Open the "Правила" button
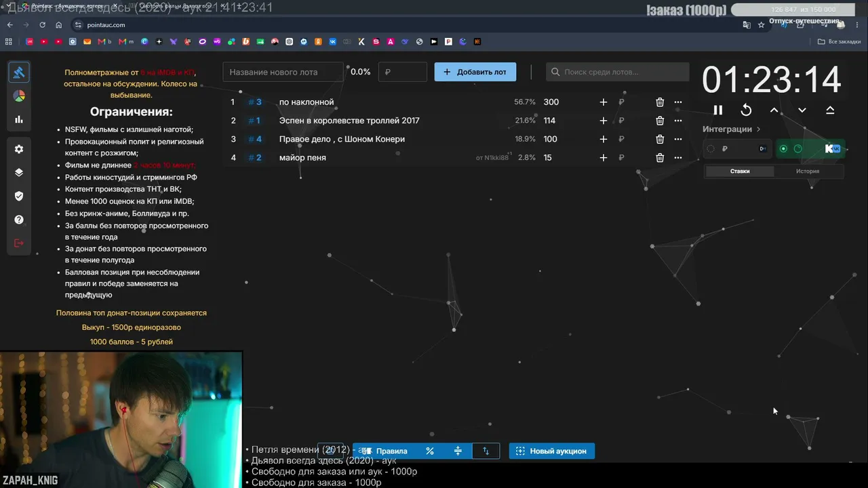This screenshot has width=868, height=488. click(x=384, y=451)
